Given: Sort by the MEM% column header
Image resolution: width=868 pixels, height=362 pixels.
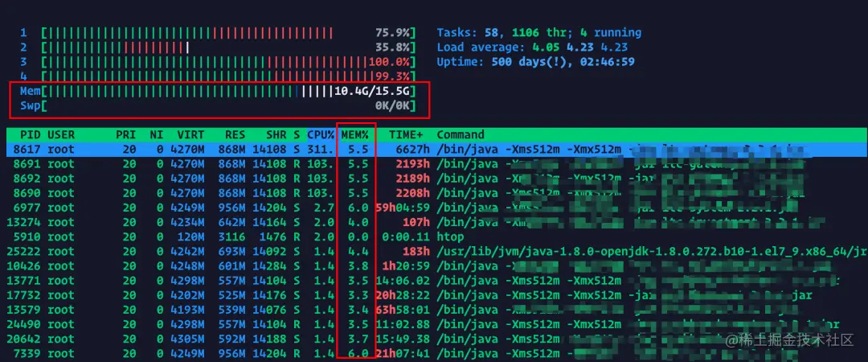Looking at the screenshot, I should (355, 134).
